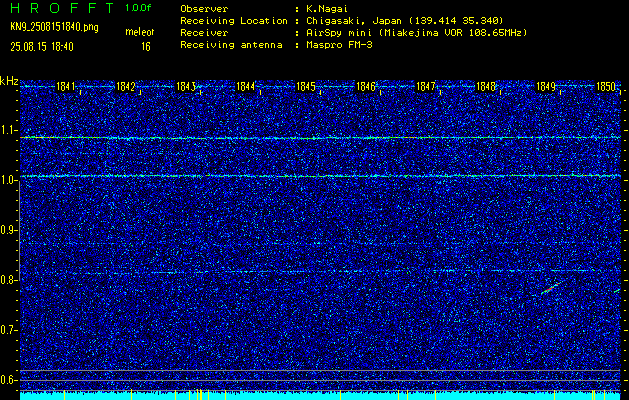The height and width of the screenshot is (400, 629).
Task: Click the Observer field label
Action: (x=204, y=8)
